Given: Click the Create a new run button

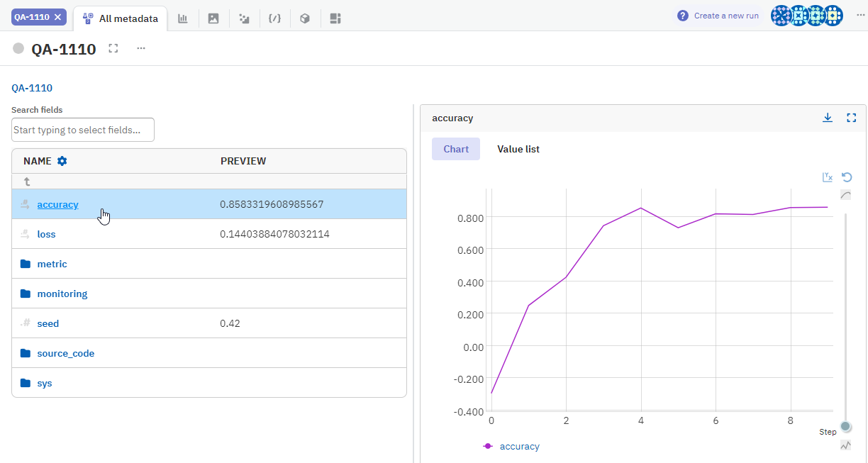Looking at the screenshot, I should [718, 16].
